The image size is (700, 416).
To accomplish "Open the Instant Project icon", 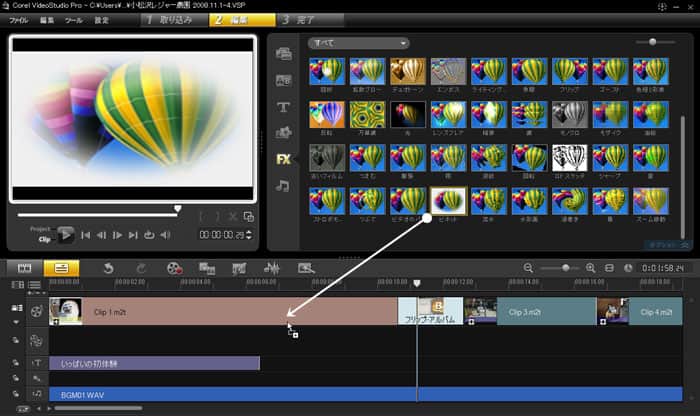I will click(207, 268).
